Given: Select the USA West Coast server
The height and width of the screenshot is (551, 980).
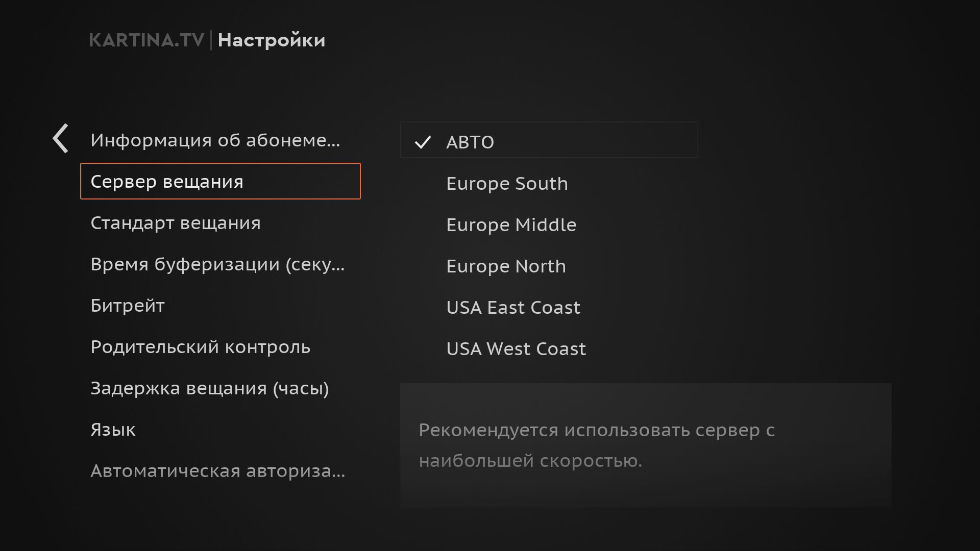Looking at the screenshot, I should tap(516, 348).
